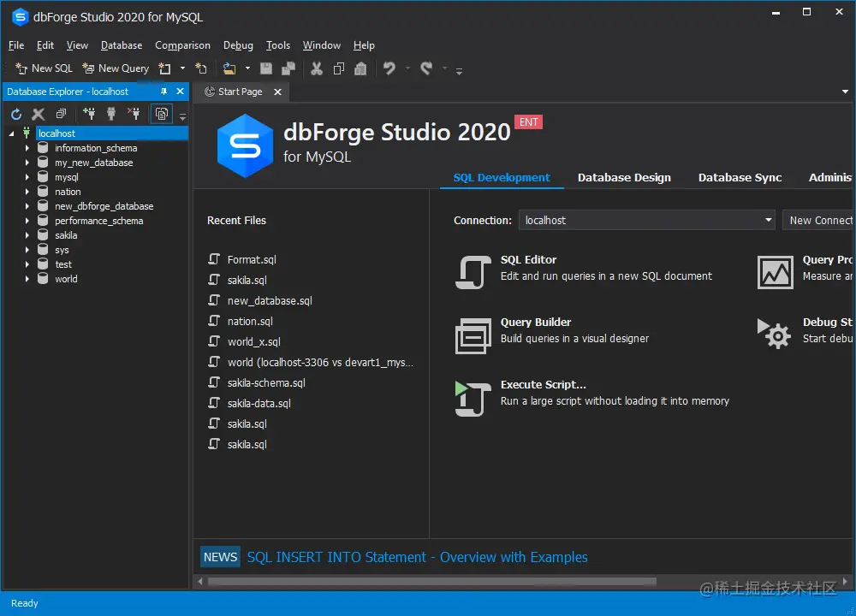The image size is (856, 616).
Task: Refresh the Database Explorer tree
Action: [15, 113]
